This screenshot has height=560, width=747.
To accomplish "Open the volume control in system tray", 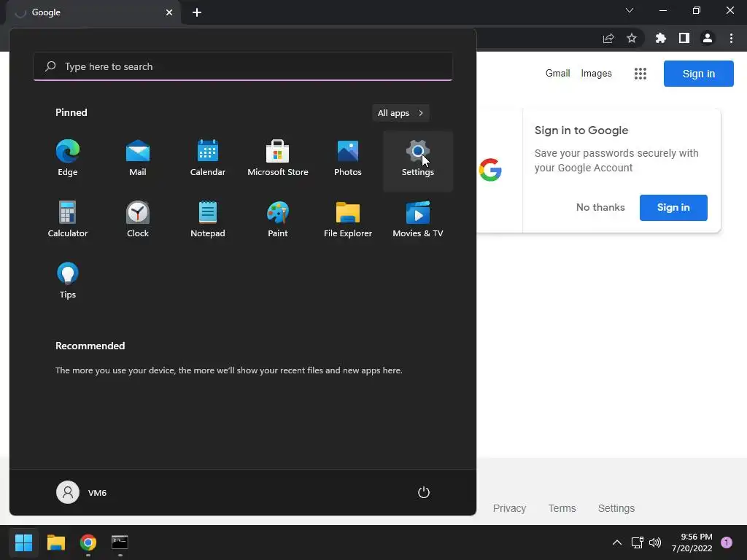I will pos(655,542).
